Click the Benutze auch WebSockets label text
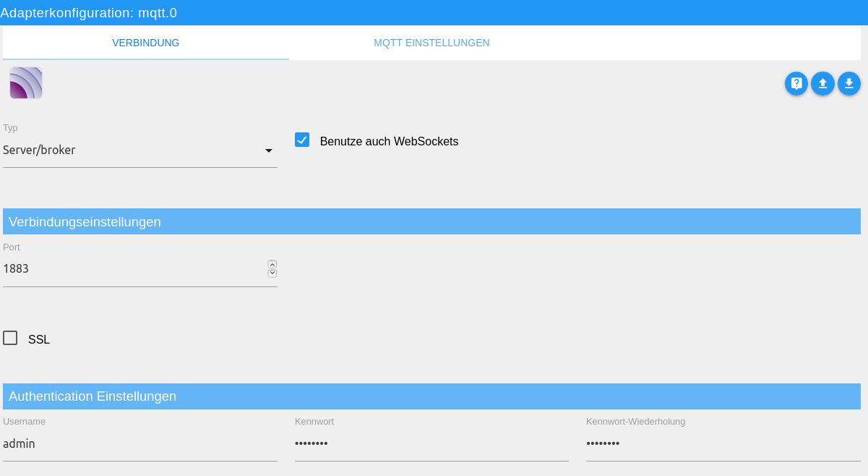868x476 pixels. (389, 142)
